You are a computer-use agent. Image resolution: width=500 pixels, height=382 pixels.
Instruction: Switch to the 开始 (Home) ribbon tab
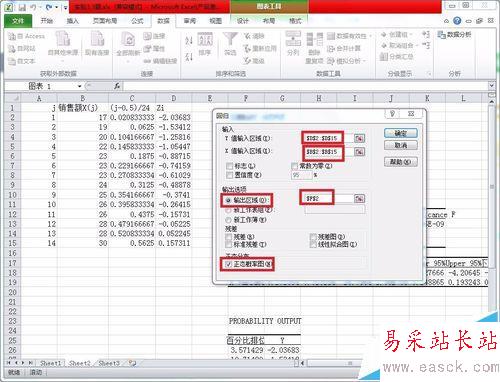pyautogui.click(x=47, y=21)
